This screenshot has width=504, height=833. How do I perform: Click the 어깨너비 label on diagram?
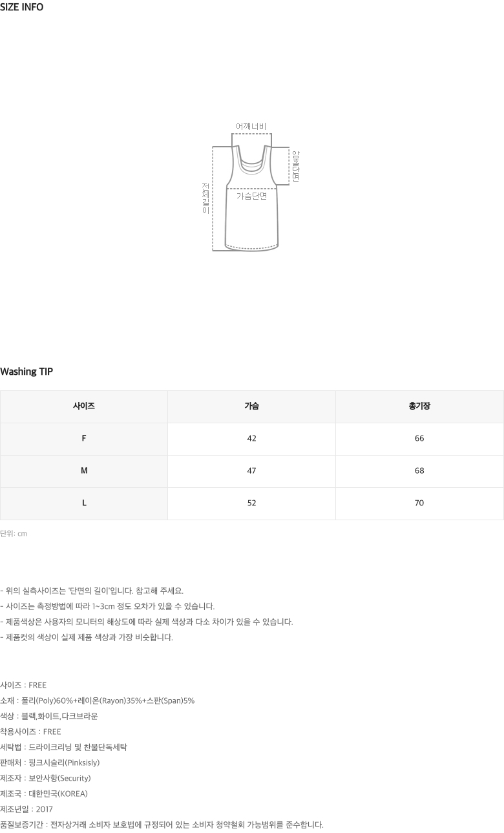(x=251, y=126)
